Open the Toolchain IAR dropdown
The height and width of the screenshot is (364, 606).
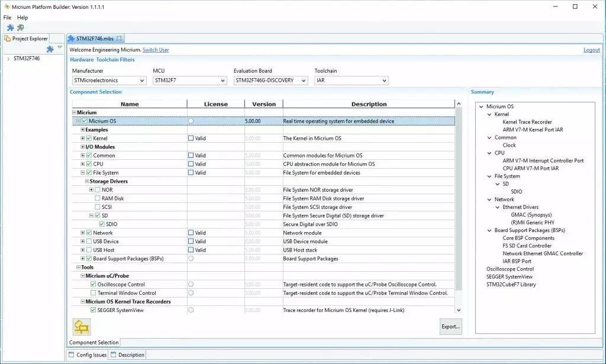[351, 80]
